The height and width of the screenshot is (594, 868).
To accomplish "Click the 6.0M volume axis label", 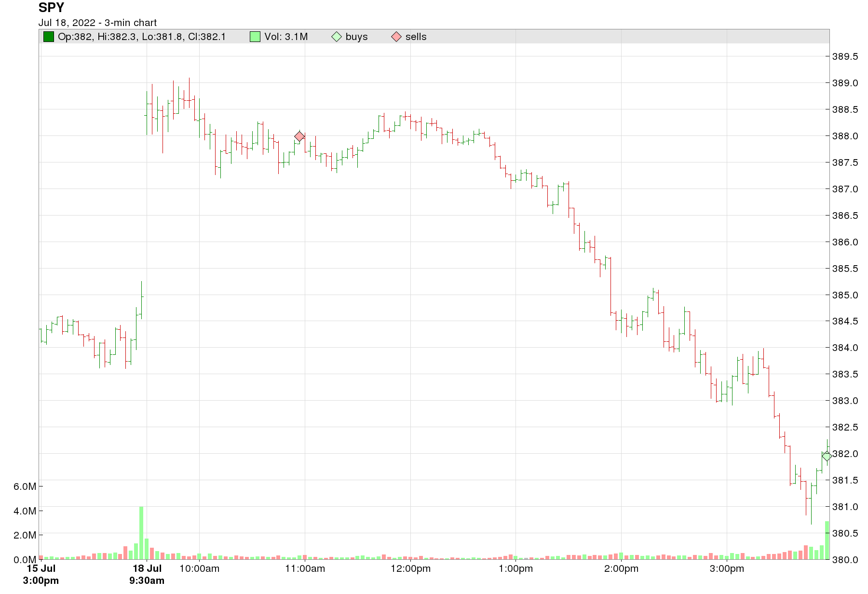I will pos(25,486).
